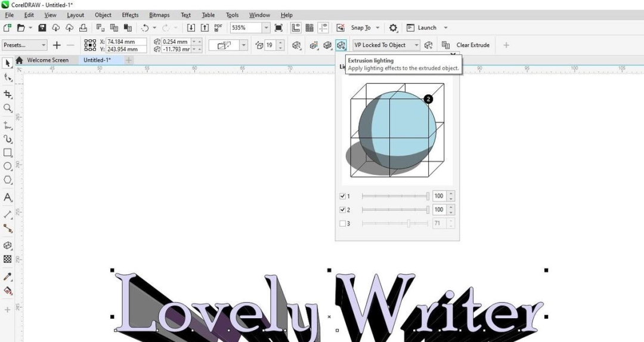
Task: Select the Eyedropper tool
Action: pyautogui.click(x=7, y=276)
